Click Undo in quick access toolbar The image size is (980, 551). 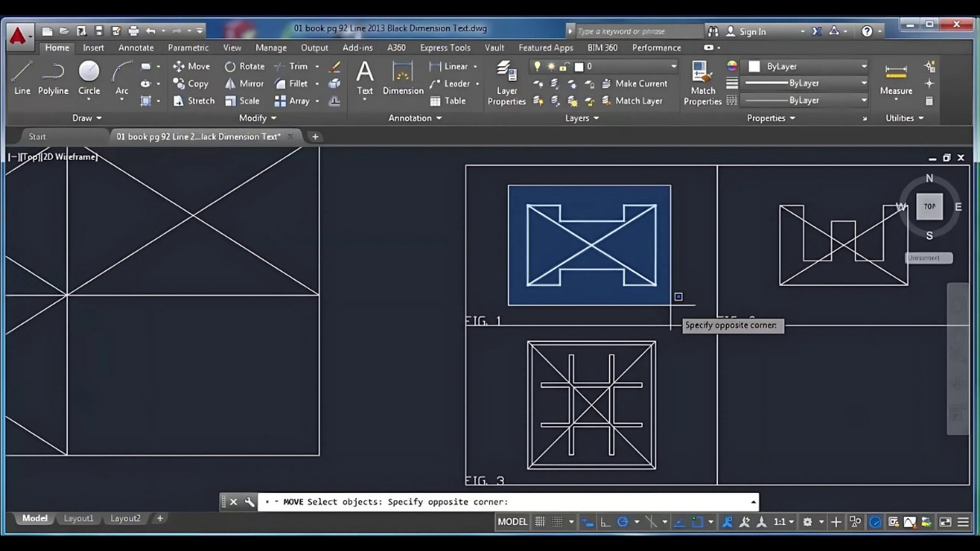click(x=151, y=31)
